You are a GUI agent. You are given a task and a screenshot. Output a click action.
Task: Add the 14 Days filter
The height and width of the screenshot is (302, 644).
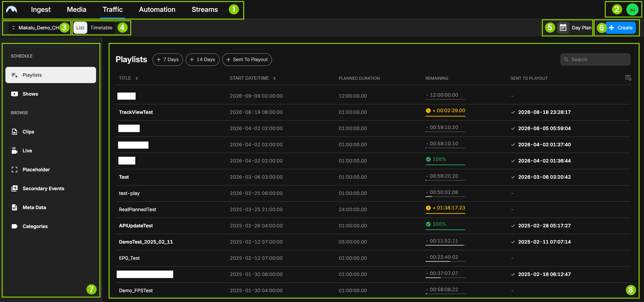[x=203, y=59]
